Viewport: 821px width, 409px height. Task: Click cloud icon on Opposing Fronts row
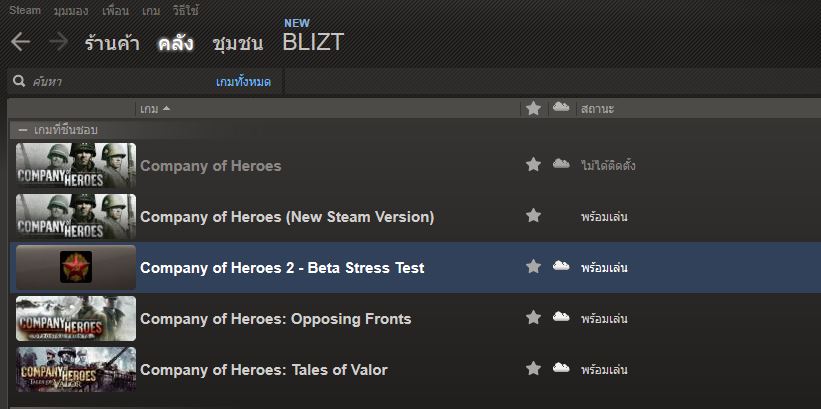click(x=561, y=318)
